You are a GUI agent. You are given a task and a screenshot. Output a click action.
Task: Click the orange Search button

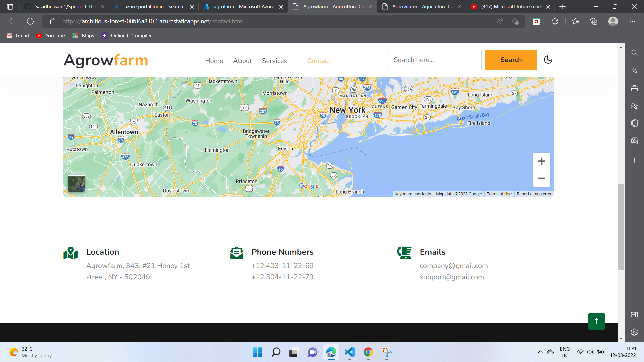click(511, 60)
